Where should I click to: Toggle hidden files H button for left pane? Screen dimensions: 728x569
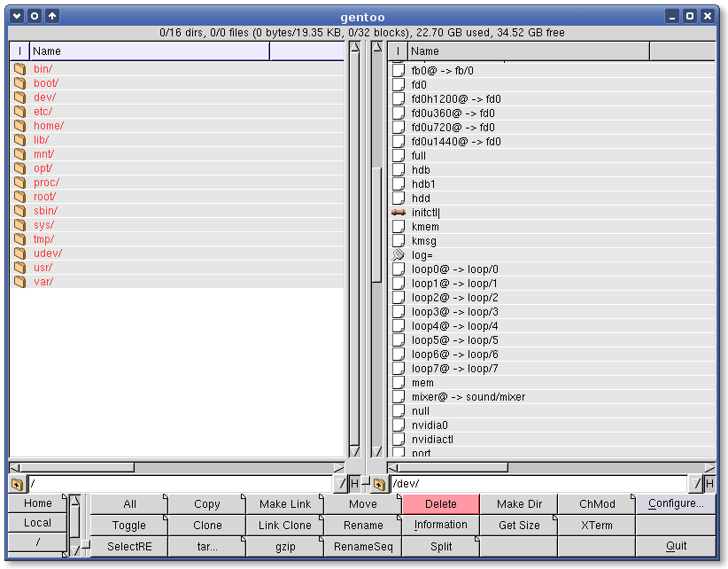click(355, 484)
